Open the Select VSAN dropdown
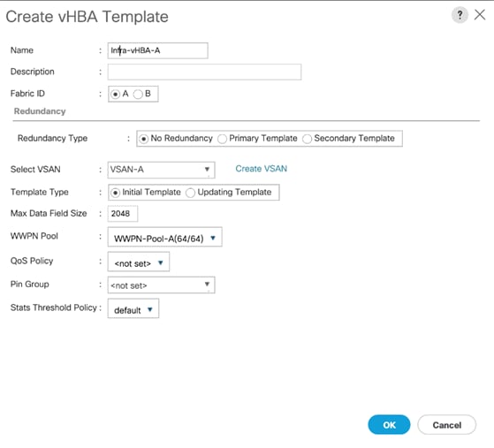This screenshot has width=494, height=448. (x=161, y=170)
